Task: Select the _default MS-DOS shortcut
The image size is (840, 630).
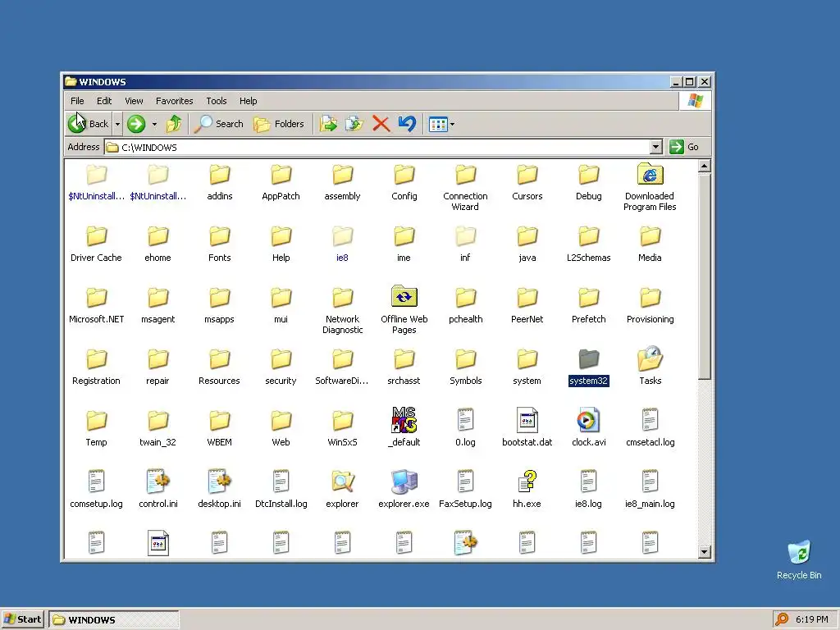Action: click(404, 427)
